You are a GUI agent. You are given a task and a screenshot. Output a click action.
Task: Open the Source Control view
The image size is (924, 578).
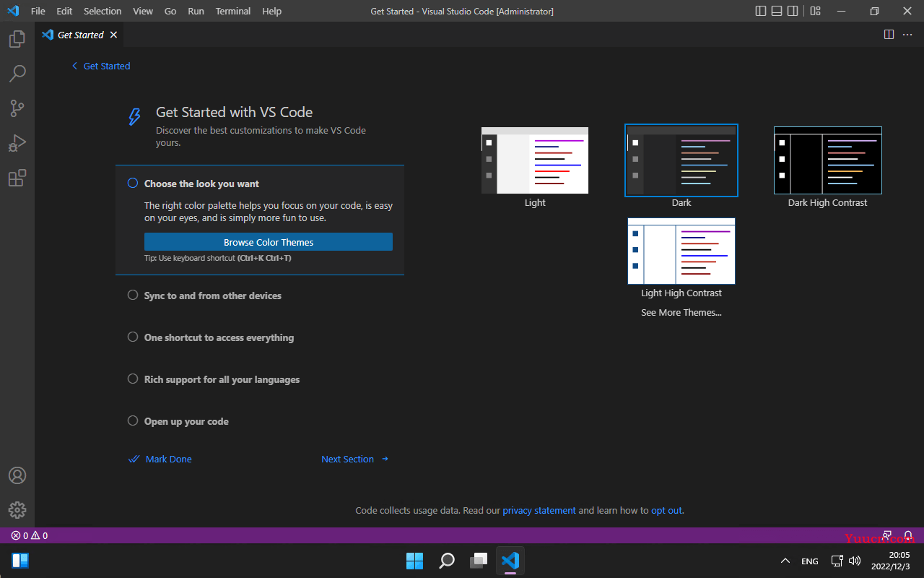coord(17,108)
